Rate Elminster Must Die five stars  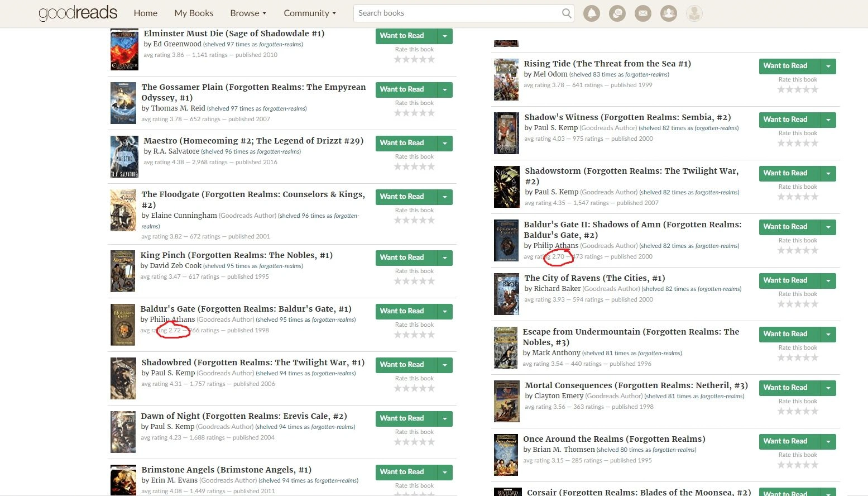click(431, 59)
